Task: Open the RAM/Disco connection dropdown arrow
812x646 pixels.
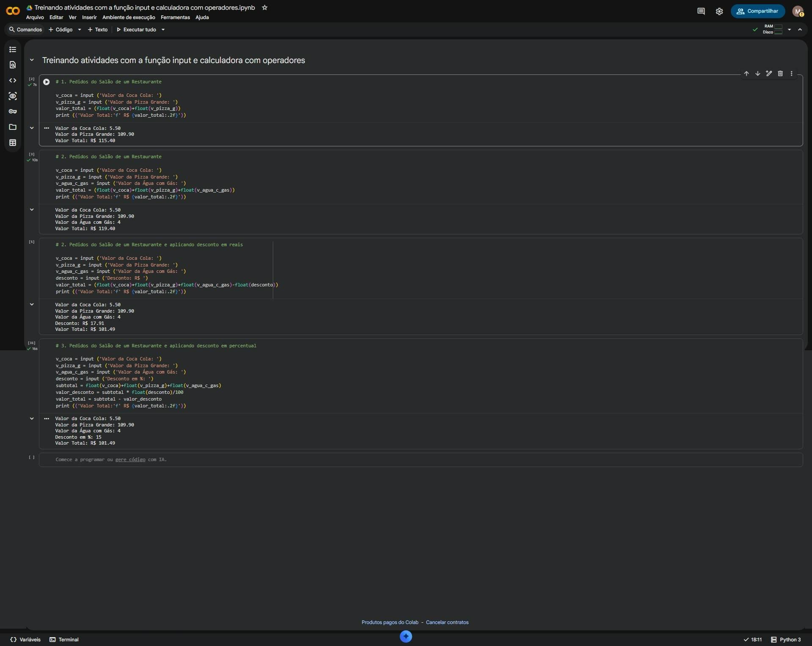Action: (x=789, y=30)
